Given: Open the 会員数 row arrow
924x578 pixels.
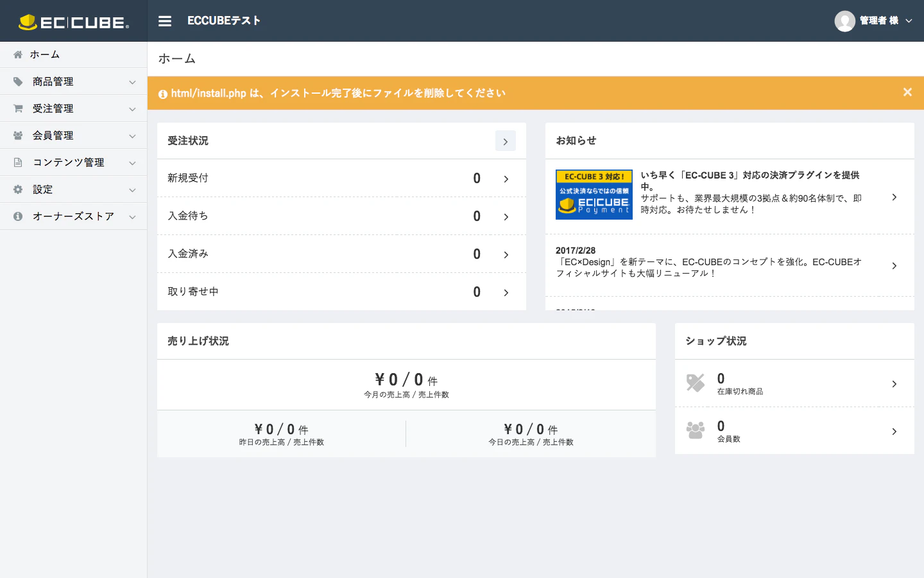Looking at the screenshot, I should tap(894, 432).
